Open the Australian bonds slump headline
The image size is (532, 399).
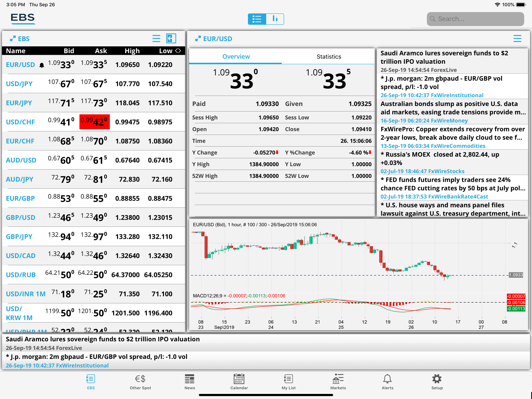point(452,112)
